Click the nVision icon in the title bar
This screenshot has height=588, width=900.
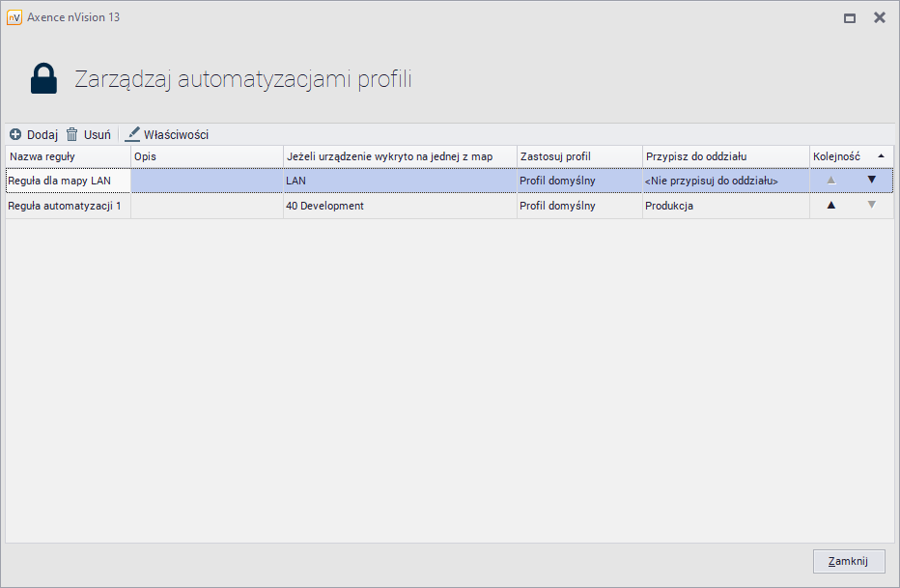coord(14,17)
